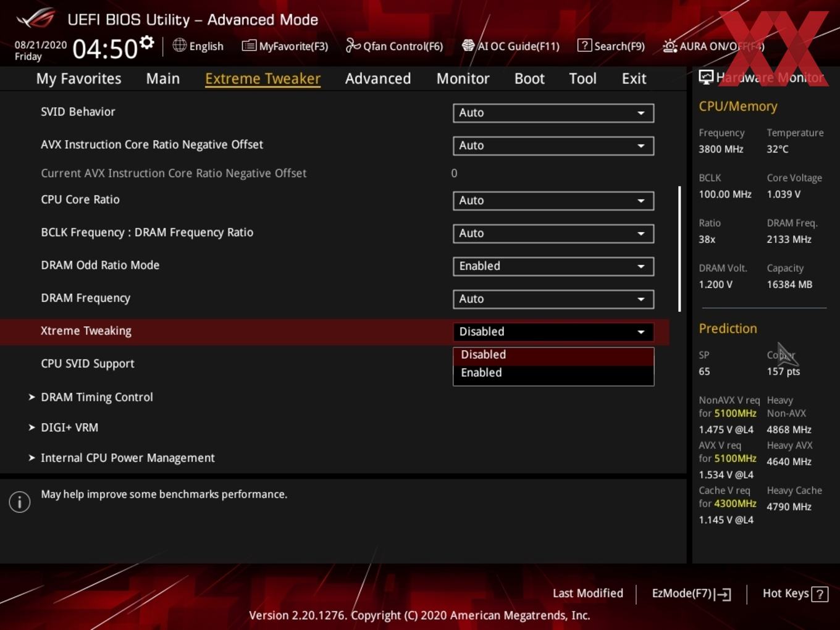Image resolution: width=840 pixels, height=630 pixels.
Task: Click the MyFavorite list icon
Action: pyautogui.click(x=249, y=46)
